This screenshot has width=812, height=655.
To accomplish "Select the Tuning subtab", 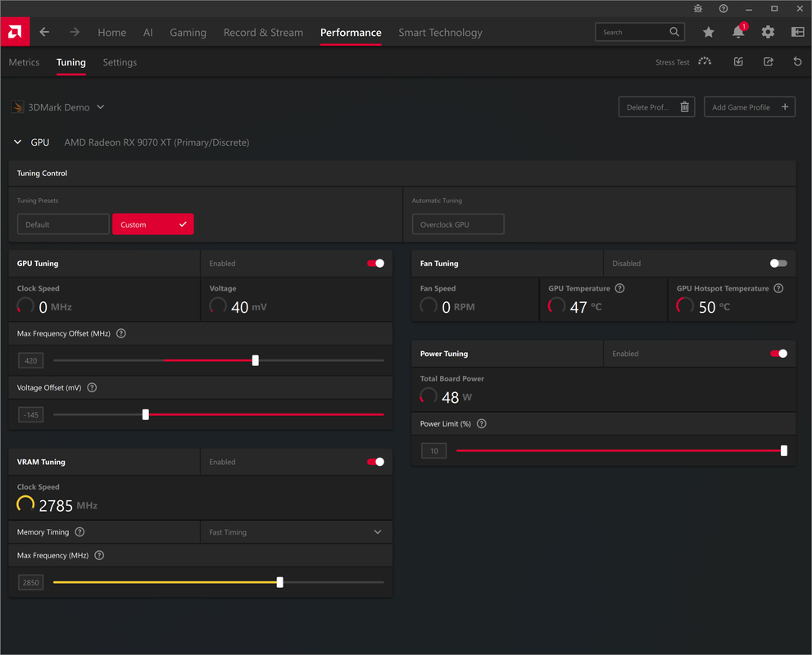I will pyautogui.click(x=71, y=62).
